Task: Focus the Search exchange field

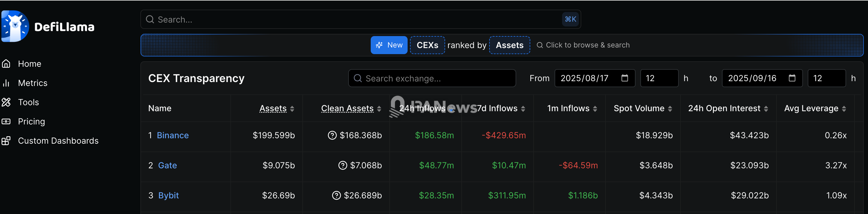Action: coord(432,78)
